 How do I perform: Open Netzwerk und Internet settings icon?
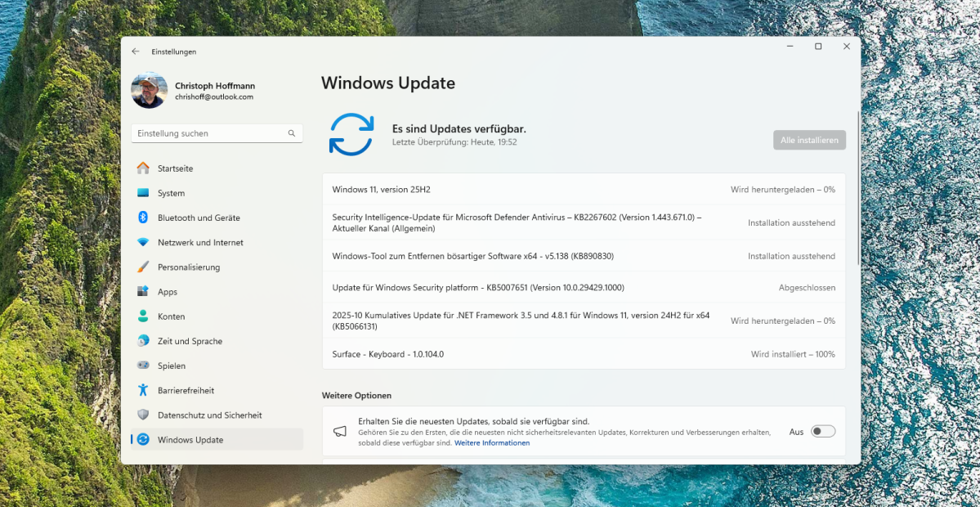(144, 242)
